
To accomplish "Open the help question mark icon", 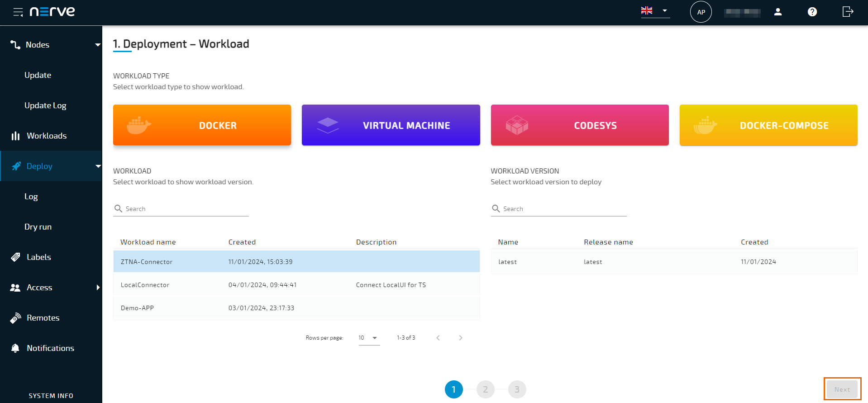I will 812,12.
